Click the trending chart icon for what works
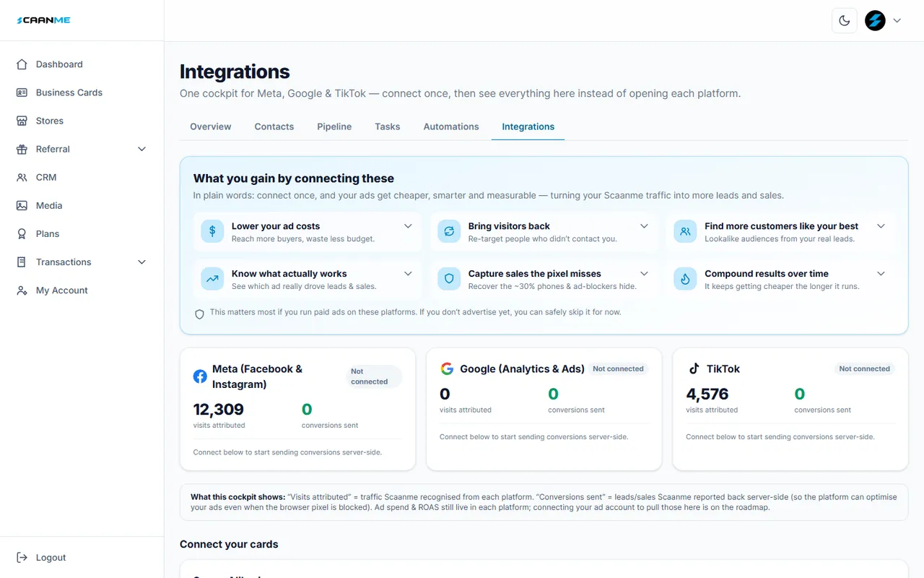 tap(212, 279)
